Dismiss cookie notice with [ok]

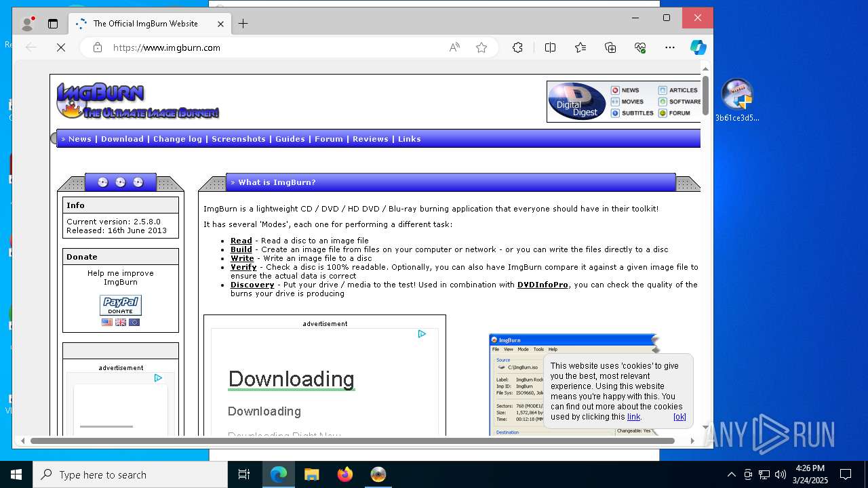coord(679,417)
